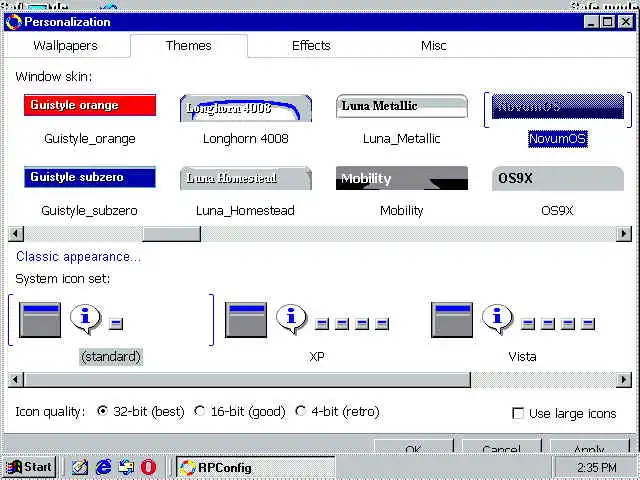The image size is (640, 480).
Task: Select the Guistyle orange skin preview
Action: pos(90,105)
